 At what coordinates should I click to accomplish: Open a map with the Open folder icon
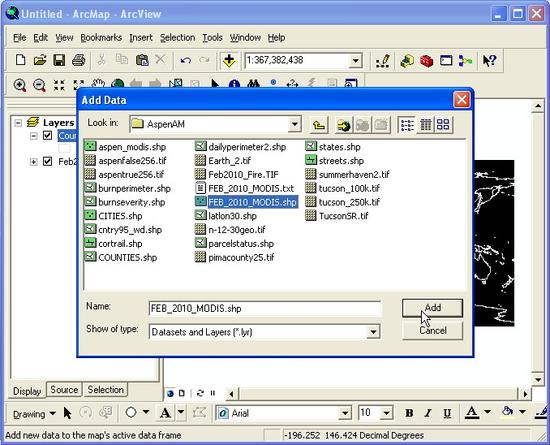[x=40, y=60]
